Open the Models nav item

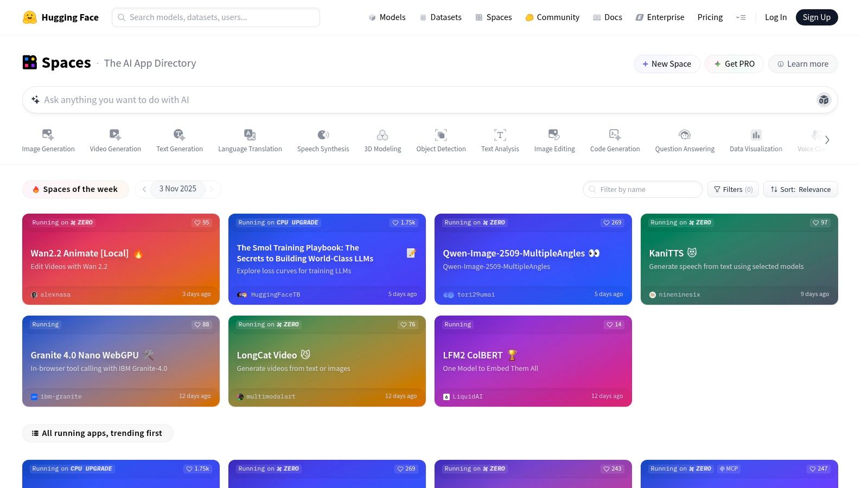tap(387, 17)
